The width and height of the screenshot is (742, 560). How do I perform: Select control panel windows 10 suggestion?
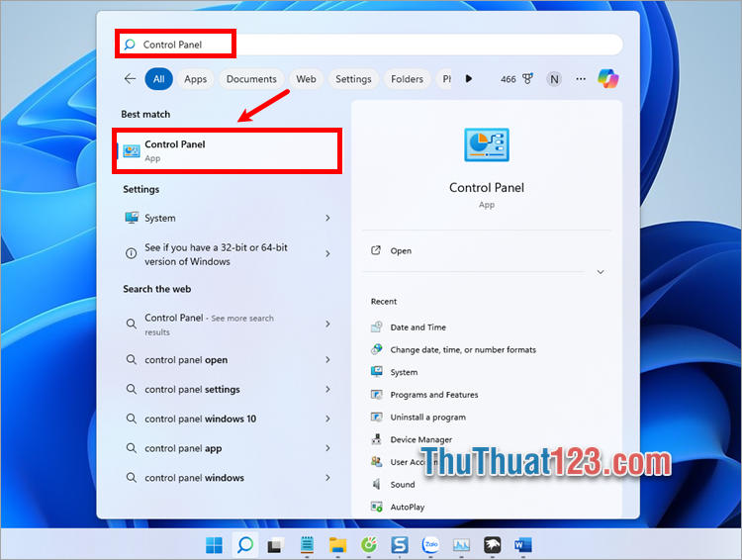227,419
